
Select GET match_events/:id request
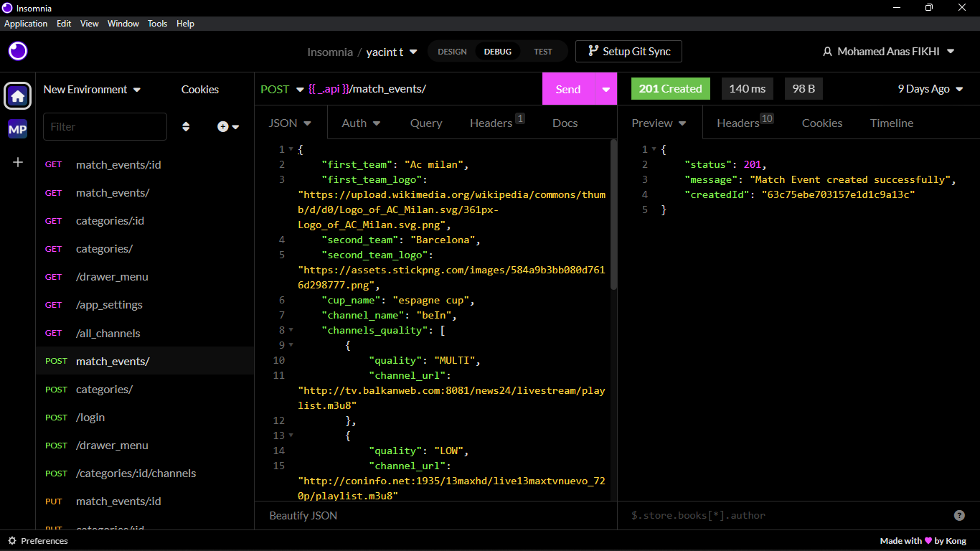tap(145, 165)
